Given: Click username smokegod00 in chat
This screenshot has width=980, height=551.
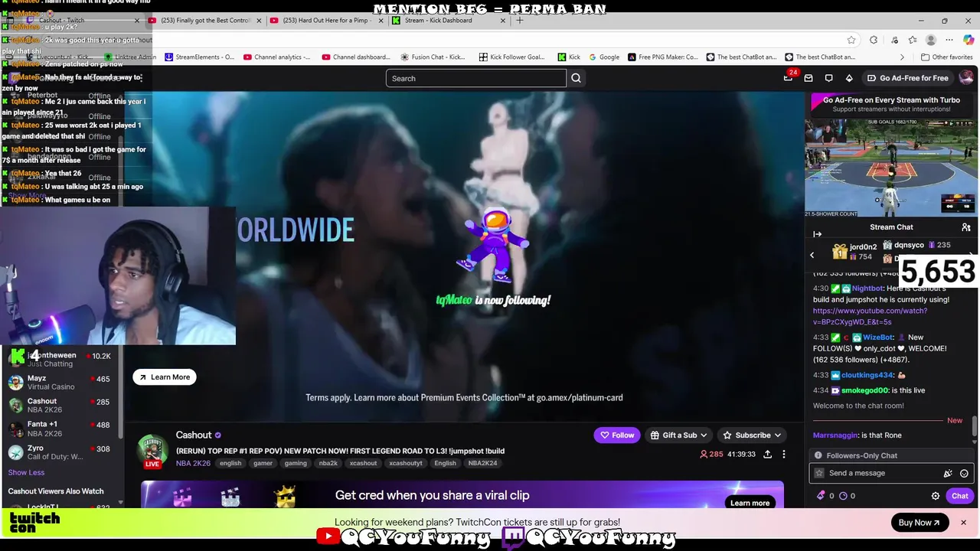Looking at the screenshot, I should point(864,390).
